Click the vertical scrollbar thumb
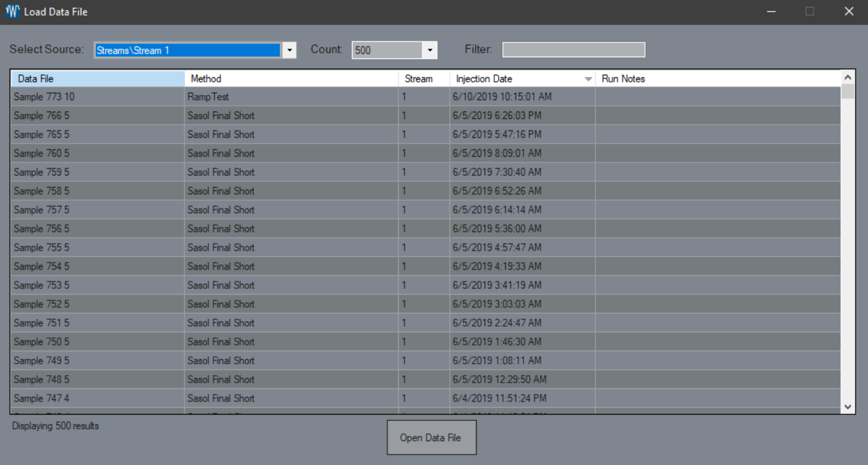Viewport: 868px width, 465px height. [x=848, y=92]
